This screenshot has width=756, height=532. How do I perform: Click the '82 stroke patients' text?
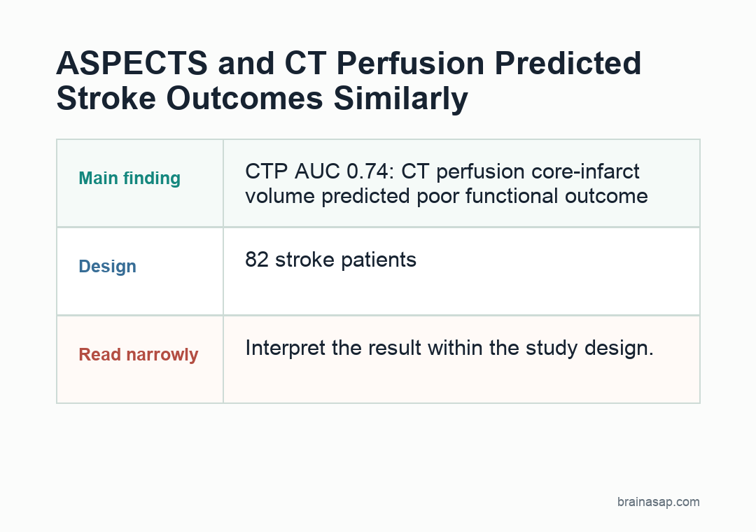[330, 260]
